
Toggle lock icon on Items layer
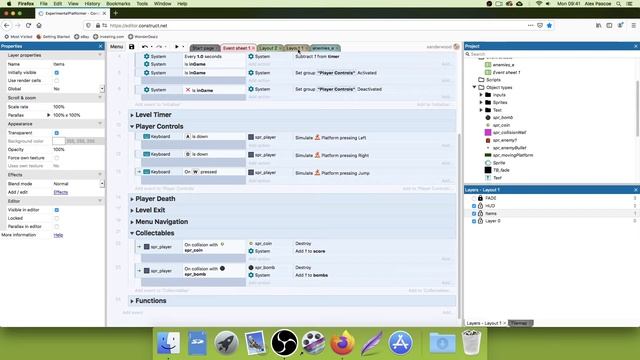[x=480, y=213]
